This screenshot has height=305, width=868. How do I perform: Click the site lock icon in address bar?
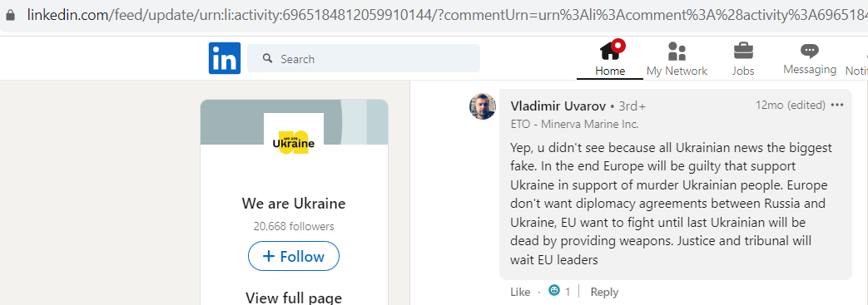click(10, 15)
